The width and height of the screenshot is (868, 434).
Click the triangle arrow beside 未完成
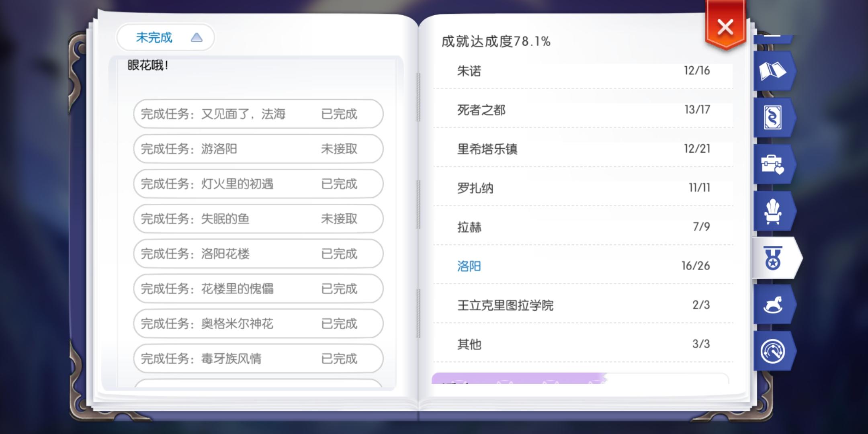click(197, 38)
